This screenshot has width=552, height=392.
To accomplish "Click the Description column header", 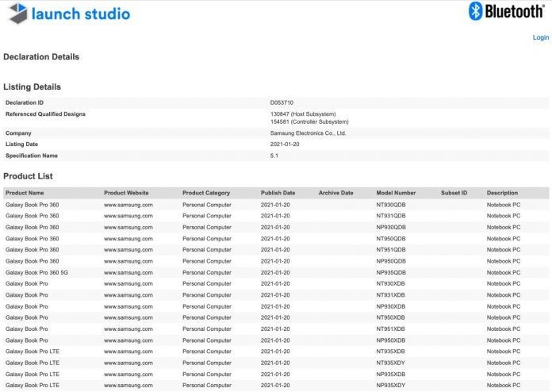I will 502,193.
